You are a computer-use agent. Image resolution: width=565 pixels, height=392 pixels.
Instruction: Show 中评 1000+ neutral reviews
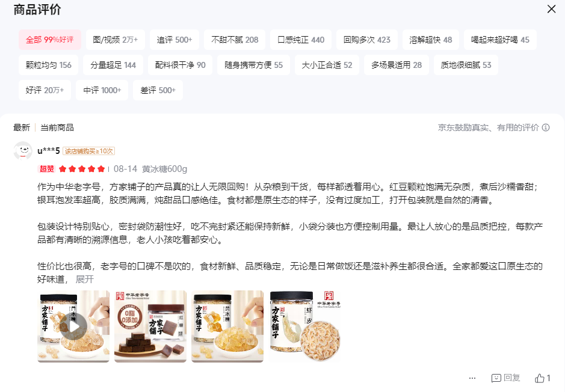click(102, 90)
